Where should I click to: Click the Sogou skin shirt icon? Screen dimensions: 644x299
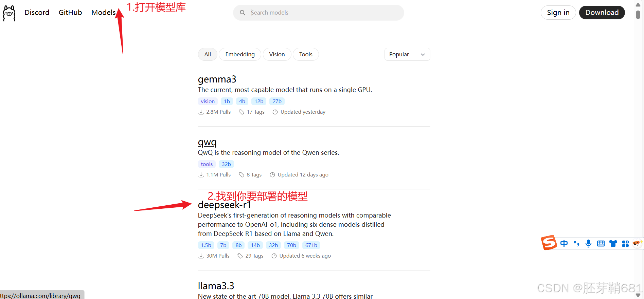click(613, 243)
